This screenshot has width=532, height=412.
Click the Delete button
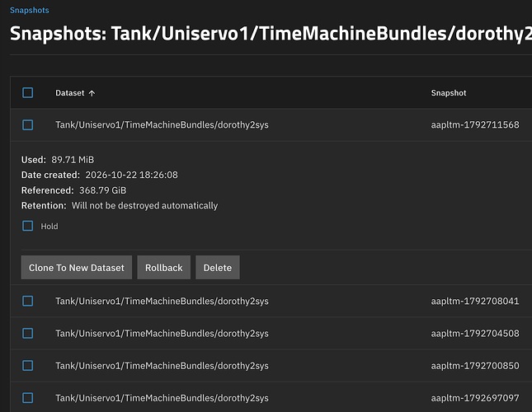pyautogui.click(x=218, y=268)
